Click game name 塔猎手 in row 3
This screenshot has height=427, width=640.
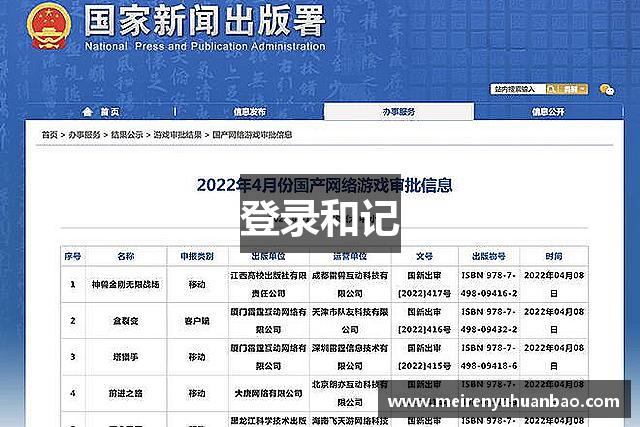[x=126, y=357]
